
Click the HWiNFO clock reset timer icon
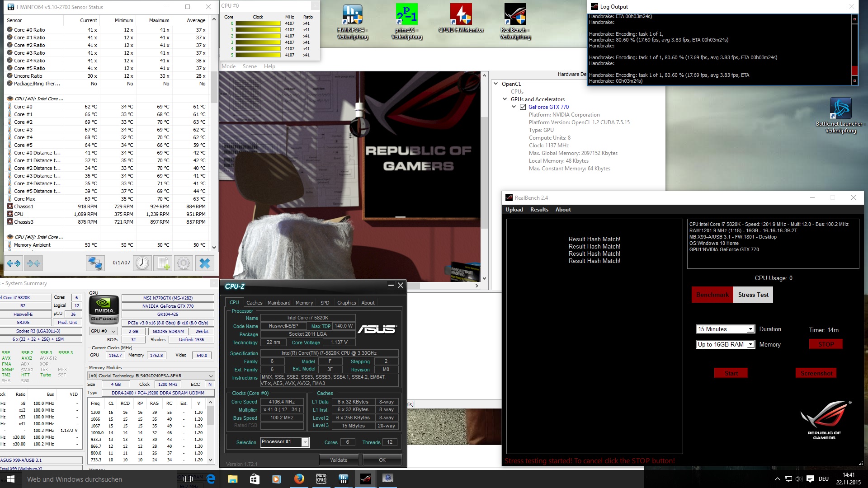(x=142, y=263)
